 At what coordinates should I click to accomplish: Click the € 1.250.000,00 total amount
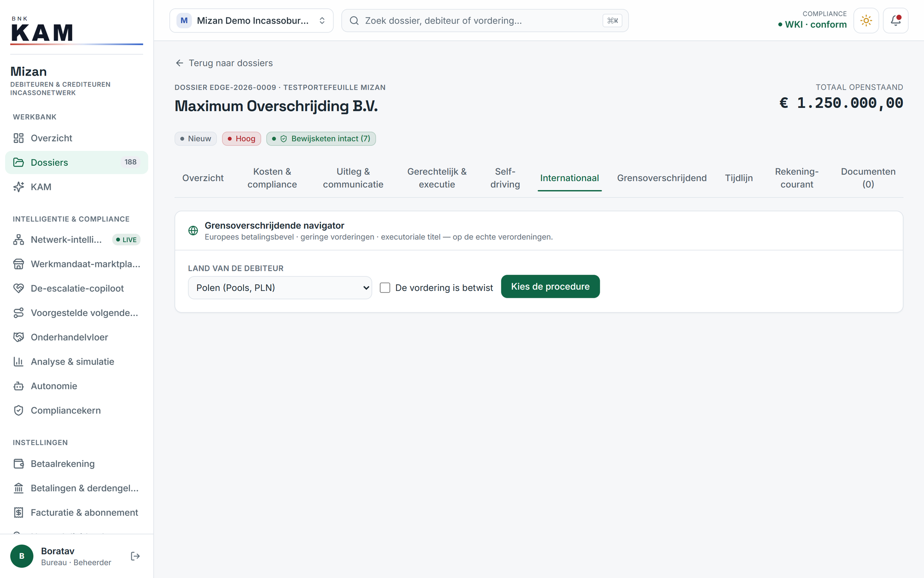841,103
